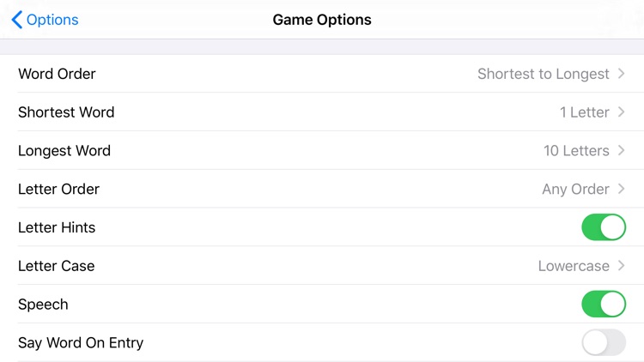Image resolution: width=644 pixels, height=362 pixels.
Task: Go back to Options
Action: (x=52, y=20)
